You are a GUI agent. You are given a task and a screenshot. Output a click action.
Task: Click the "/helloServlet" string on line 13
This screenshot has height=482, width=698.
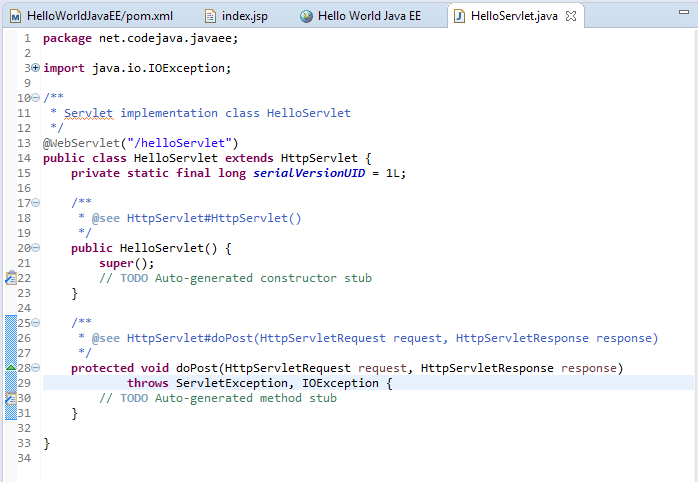(179, 143)
